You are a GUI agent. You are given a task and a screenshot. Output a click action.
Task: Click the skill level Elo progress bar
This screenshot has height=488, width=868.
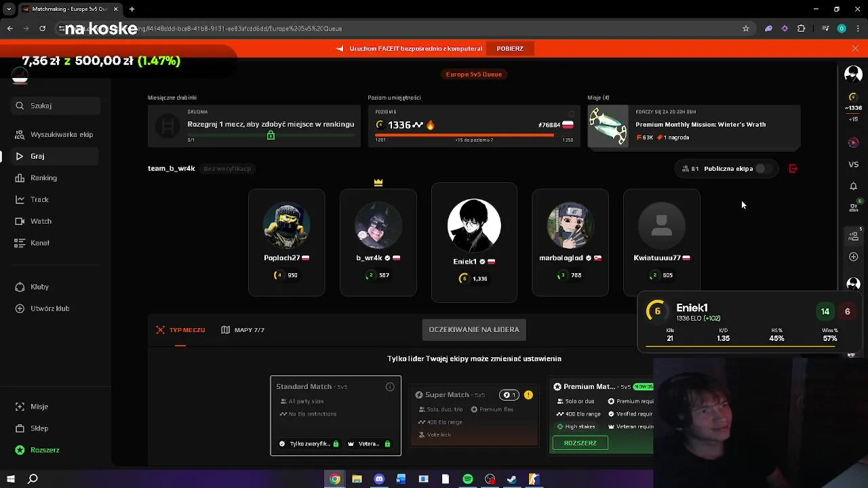[474, 135]
